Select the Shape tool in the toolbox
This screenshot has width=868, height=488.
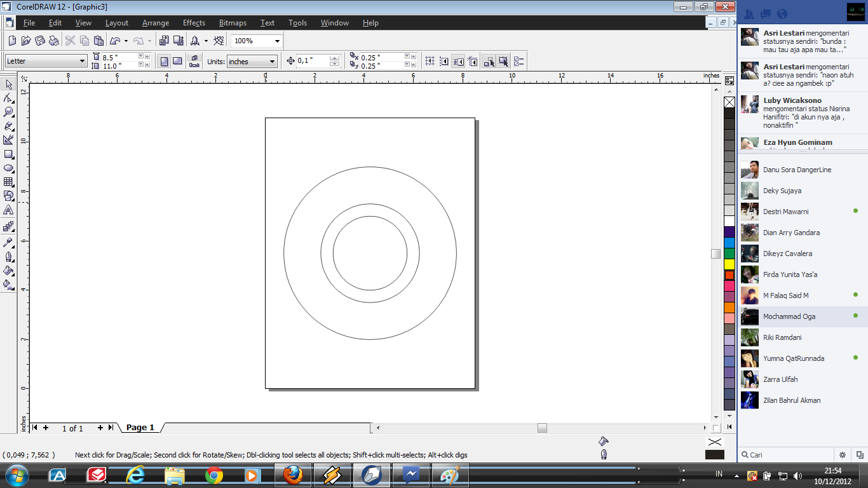point(9,98)
